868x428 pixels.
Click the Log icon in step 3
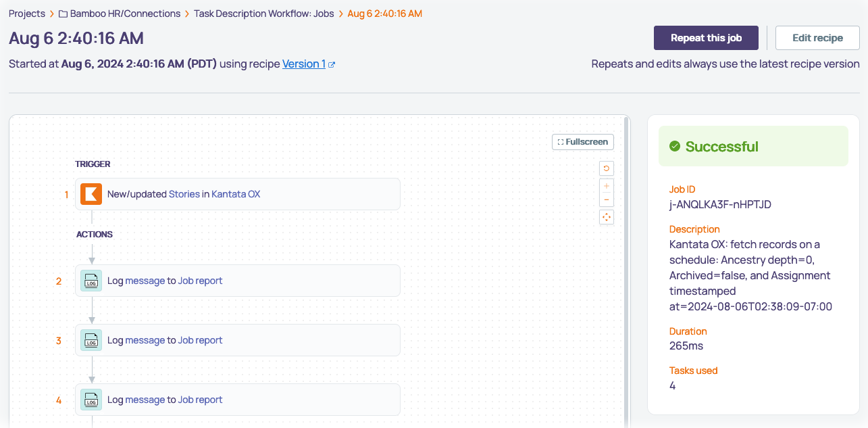(x=91, y=340)
